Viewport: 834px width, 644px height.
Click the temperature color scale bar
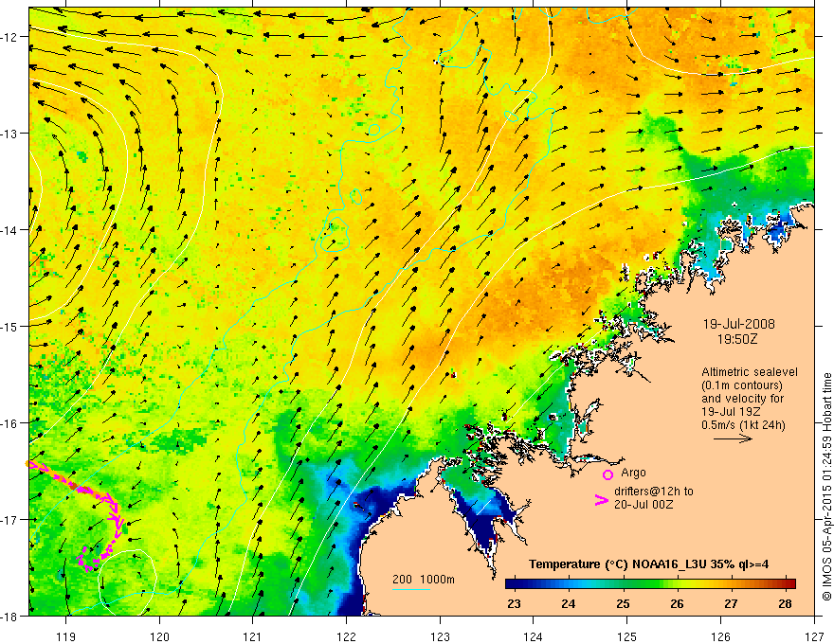click(x=650, y=583)
